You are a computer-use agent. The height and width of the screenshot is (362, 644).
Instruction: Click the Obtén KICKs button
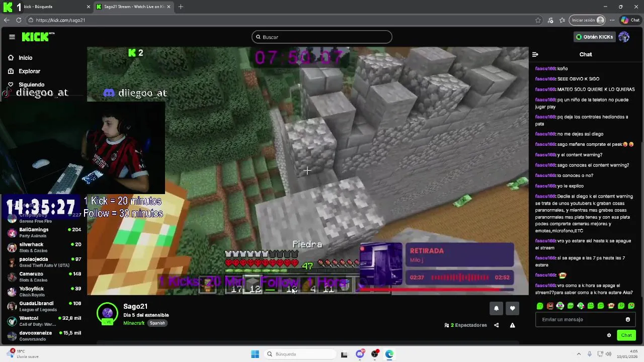point(595,37)
